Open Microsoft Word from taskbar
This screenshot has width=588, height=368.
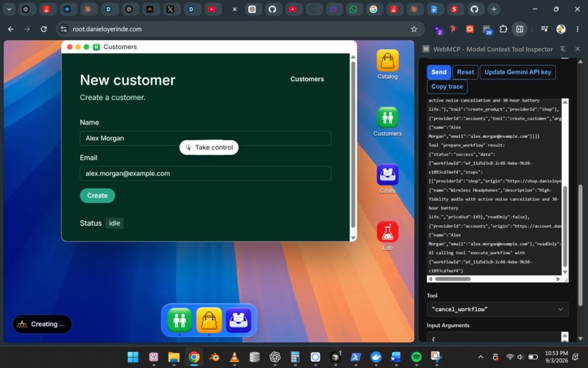pyautogui.click(x=396, y=357)
